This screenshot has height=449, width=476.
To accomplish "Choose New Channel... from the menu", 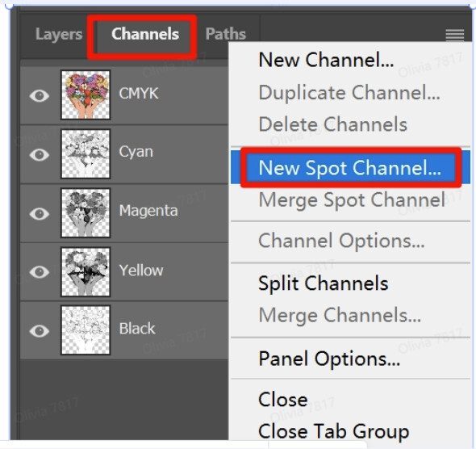I will (326, 60).
